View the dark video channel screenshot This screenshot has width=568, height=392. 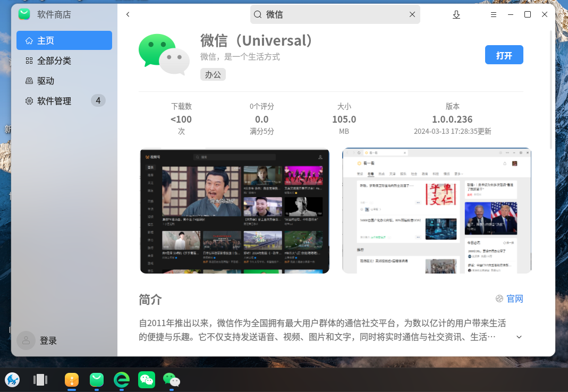[234, 211]
